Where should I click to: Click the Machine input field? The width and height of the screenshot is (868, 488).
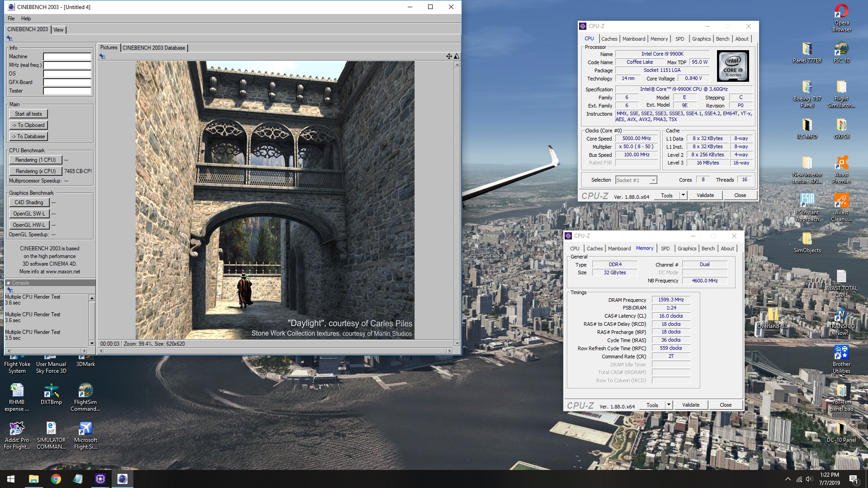pos(67,57)
